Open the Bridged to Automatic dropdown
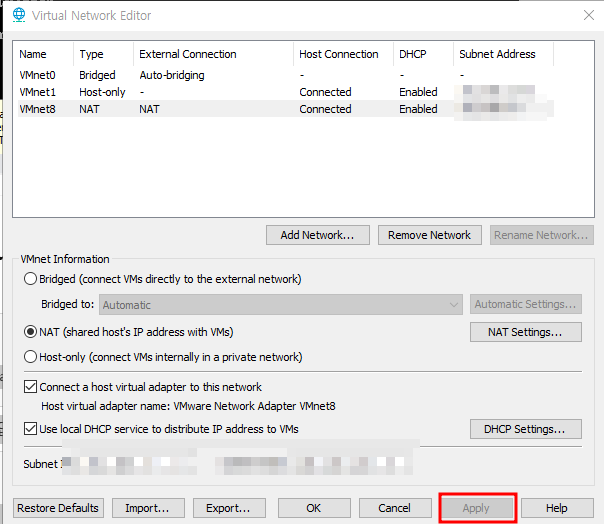Image resolution: width=604 pixels, height=524 pixels. (280, 305)
